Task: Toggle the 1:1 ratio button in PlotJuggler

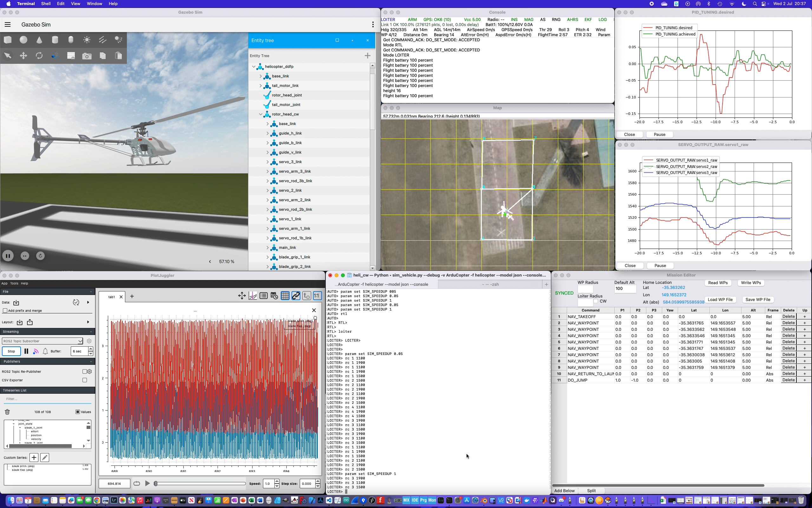Action: pos(317,296)
